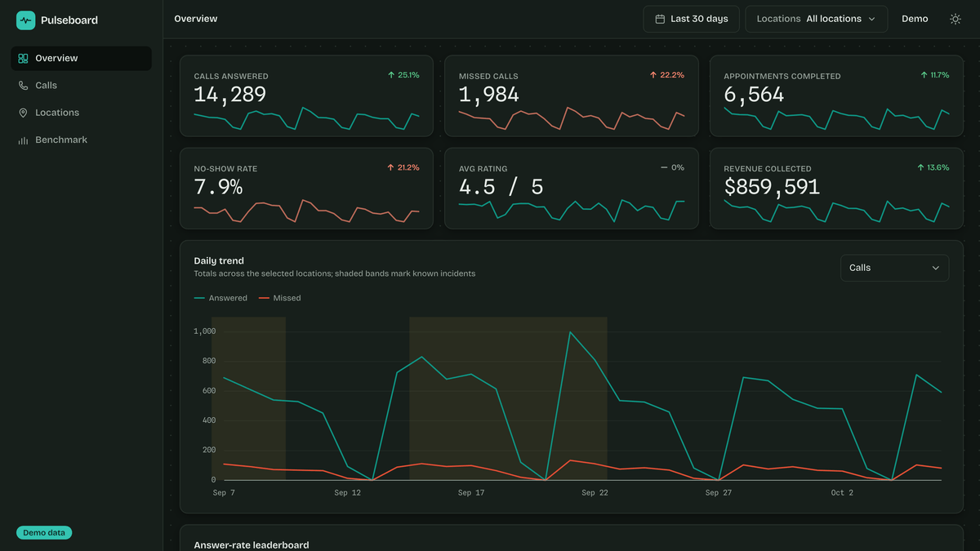Click the Revenue Collected card title

click(768, 169)
